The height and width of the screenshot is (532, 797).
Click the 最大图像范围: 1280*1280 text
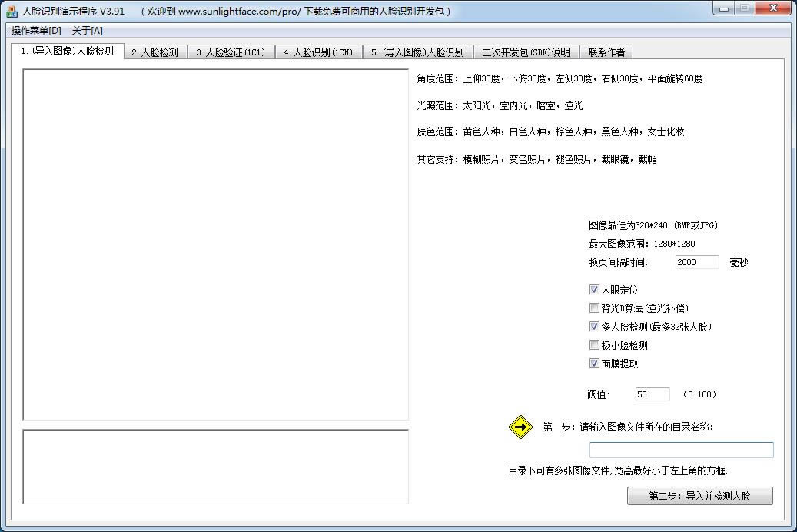pyautogui.click(x=642, y=244)
